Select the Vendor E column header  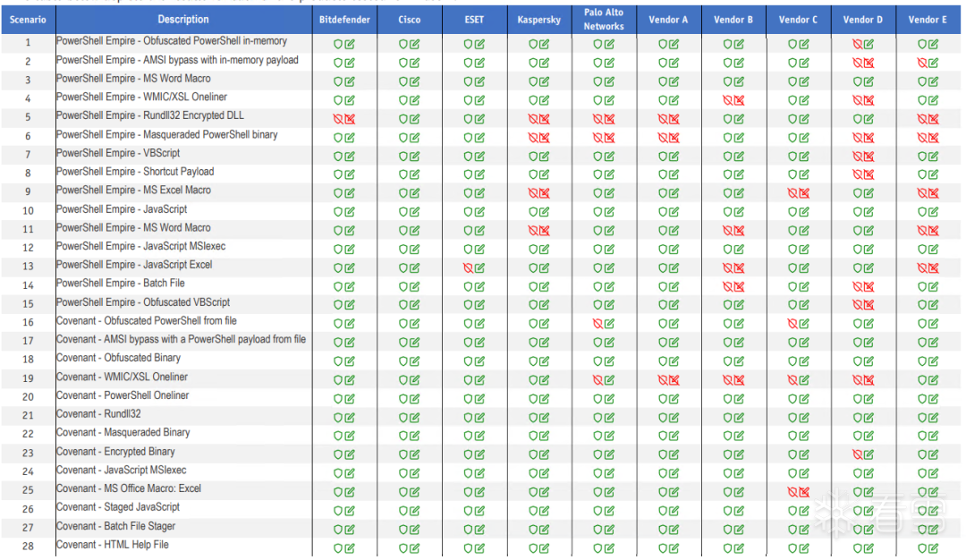[x=928, y=20]
